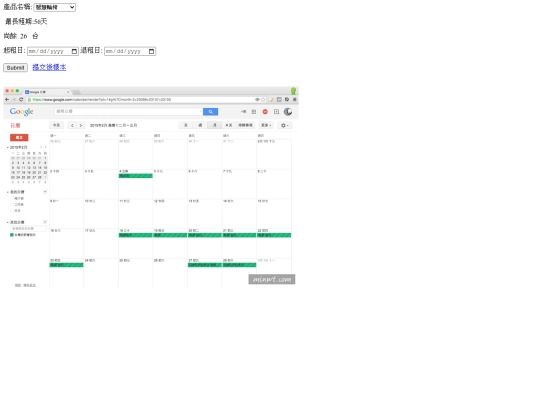Click the "尚餘 26 台" remaining stock text
This screenshot has width=540, height=405.
[21, 36]
